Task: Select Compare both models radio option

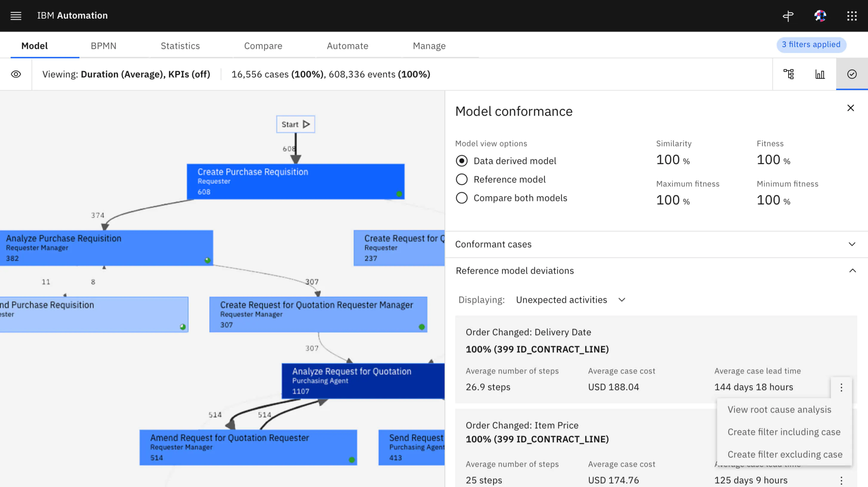Action: coord(461,198)
